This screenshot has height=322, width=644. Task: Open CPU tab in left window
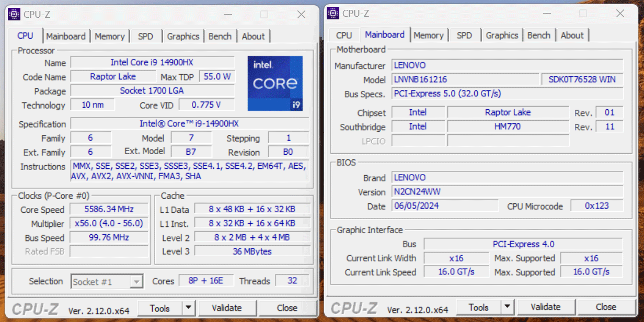click(x=25, y=36)
